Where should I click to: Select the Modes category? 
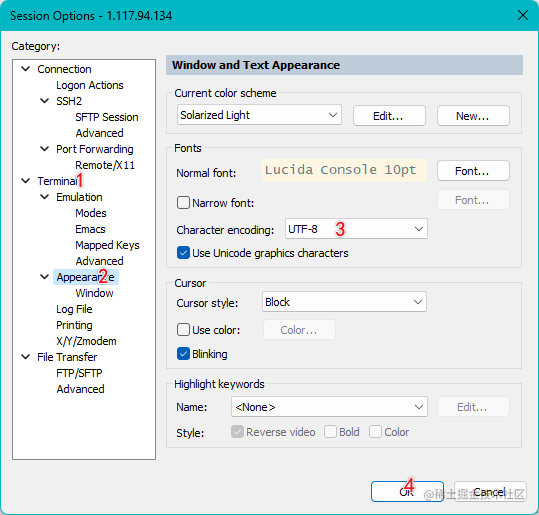[x=91, y=213]
